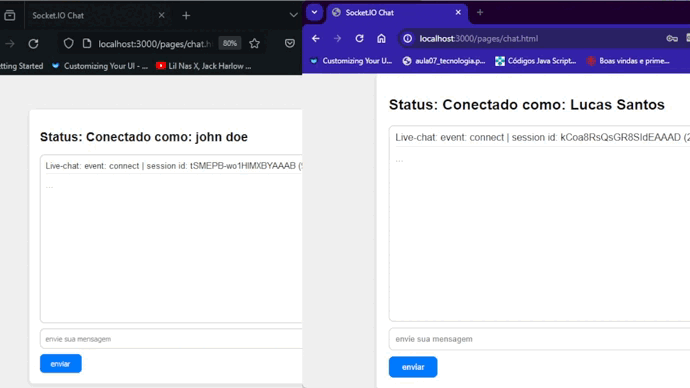Viewport: 690px width, 388px height.
Task: Reload the page in Firefox
Action: pyautogui.click(x=33, y=44)
